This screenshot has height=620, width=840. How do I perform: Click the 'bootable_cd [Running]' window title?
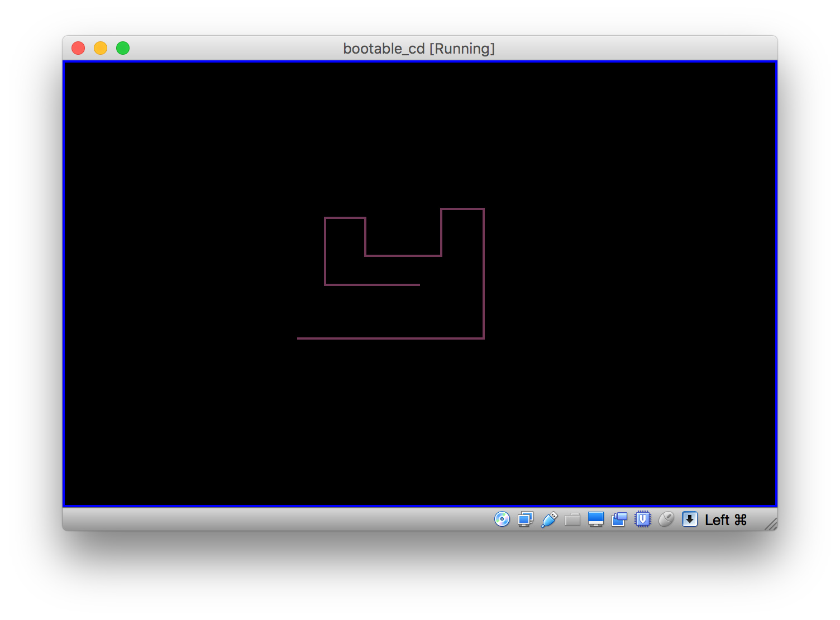pos(419,49)
